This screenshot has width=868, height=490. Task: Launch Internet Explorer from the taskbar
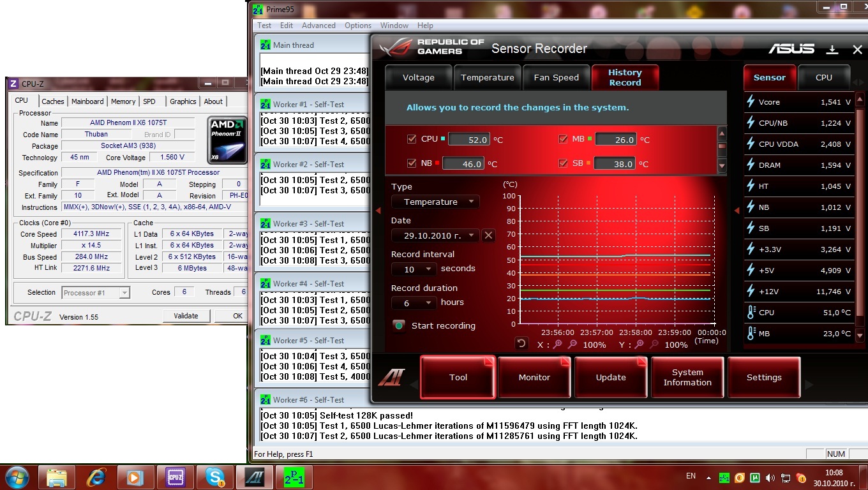pyautogui.click(x=96, y=477)
